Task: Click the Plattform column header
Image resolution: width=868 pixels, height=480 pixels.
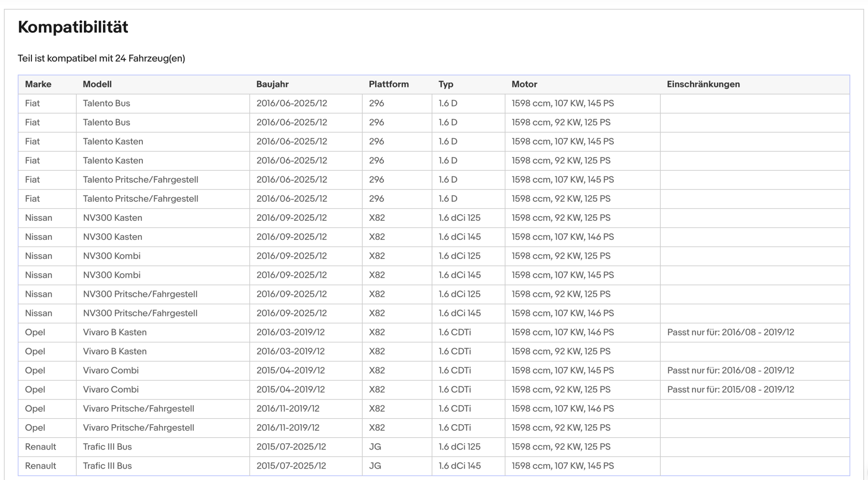Action: [389, 84]
